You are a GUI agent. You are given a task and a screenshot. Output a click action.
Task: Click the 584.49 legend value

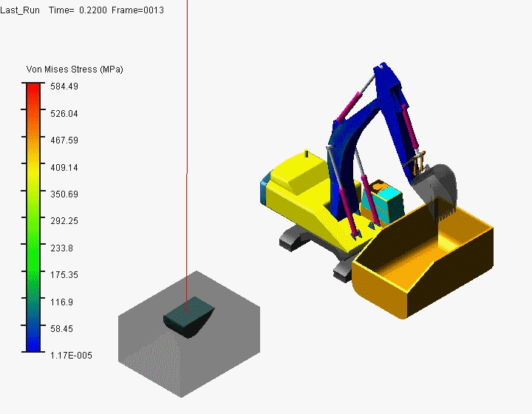(x=64, y=86)
